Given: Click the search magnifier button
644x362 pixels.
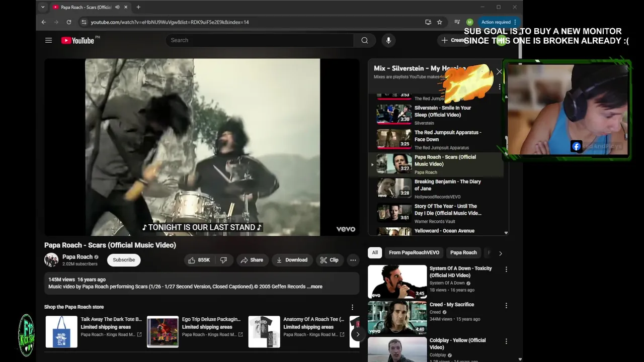Looking at the screenshot, I should tap(365, 40).
